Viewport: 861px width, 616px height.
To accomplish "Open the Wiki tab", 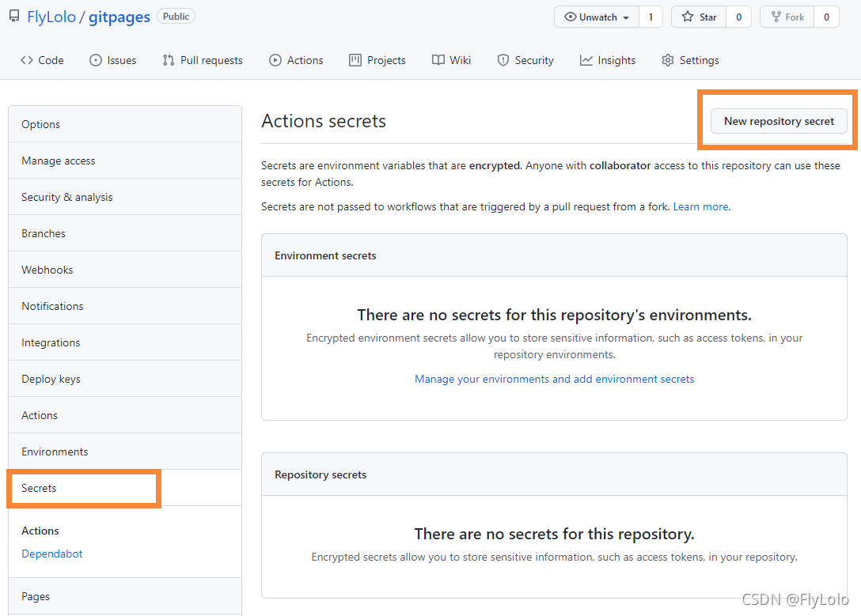I will (451, 60).
